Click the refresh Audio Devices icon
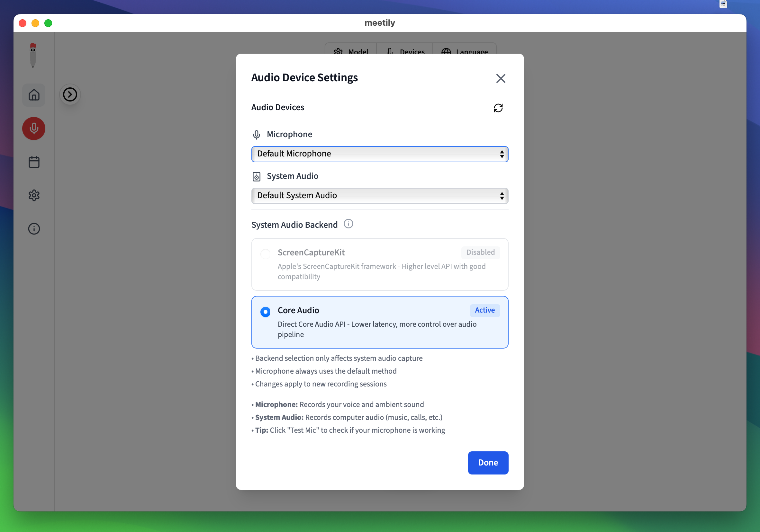Screen dimensions: 760x532 click(x=499, y=108)
